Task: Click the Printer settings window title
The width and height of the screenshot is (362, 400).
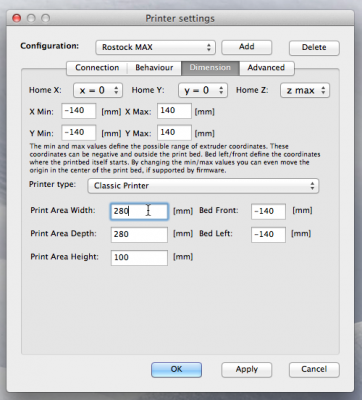Action: [180, 18]
